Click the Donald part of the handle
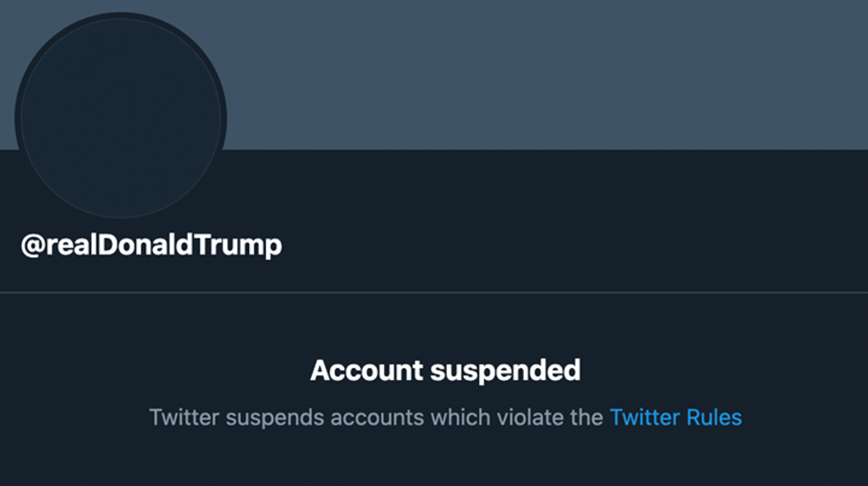Image resolution: width=868 pixels, height=486 pixels. pos(145,244)
